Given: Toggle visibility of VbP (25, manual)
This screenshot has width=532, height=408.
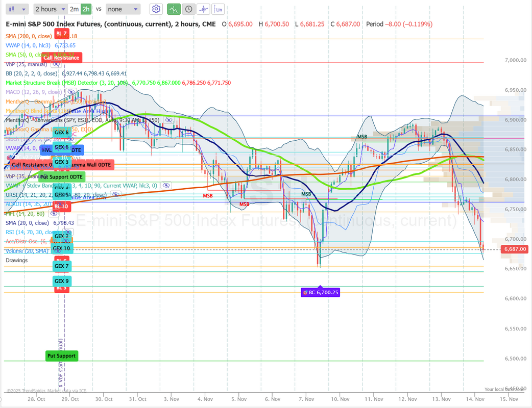Looking at the screenshot, I should point(56,65).
